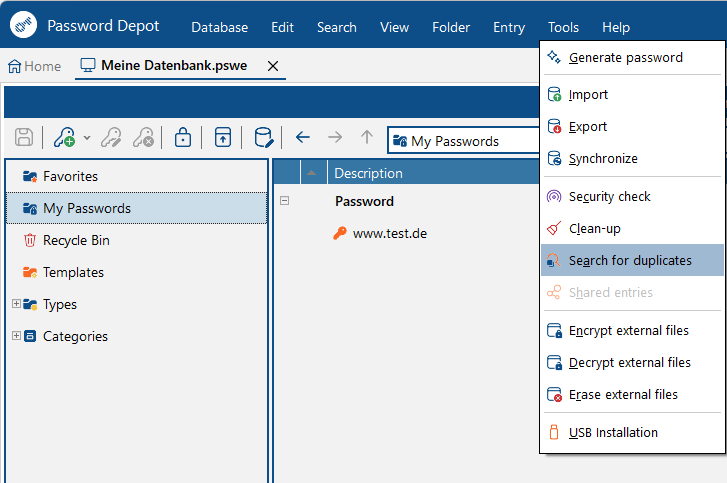727x483 pixels.
Task: Choose Generate password from Tools menu
Action: point(632,57)
